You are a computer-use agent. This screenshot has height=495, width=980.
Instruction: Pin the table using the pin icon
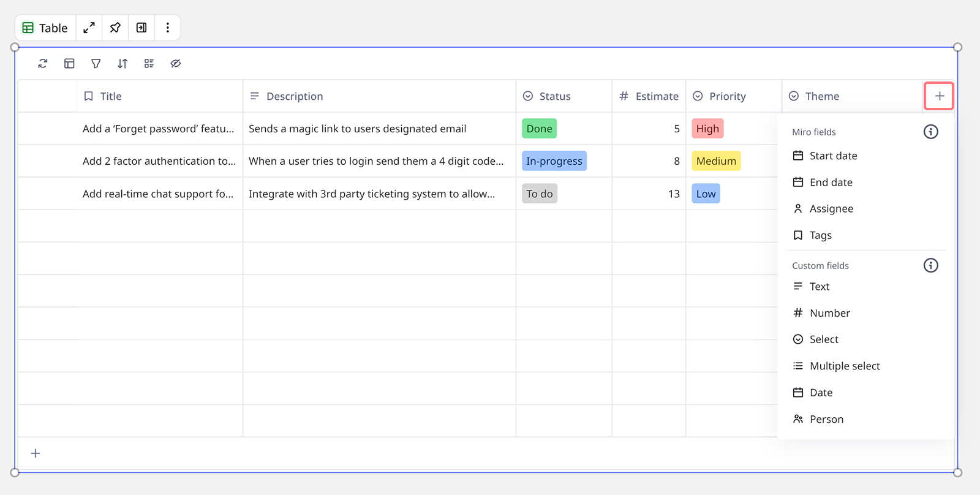(115, 28)
